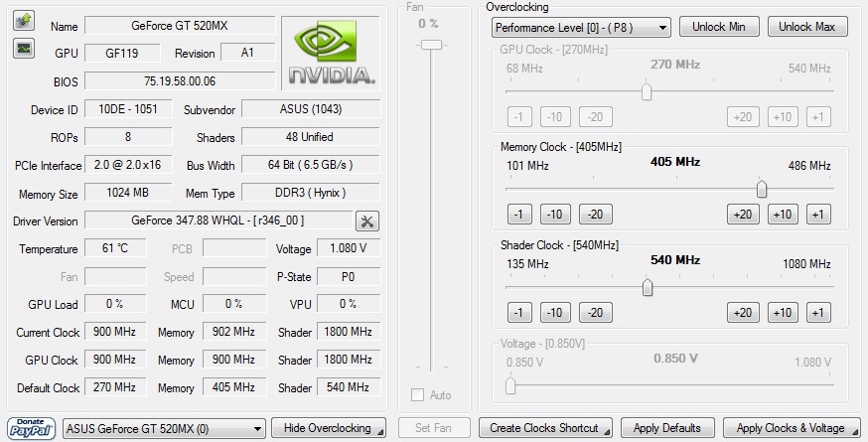Click the Shader Clock slider handle
Image resolution: width=868 pixels, height=442 pixels.
pos(648,287)
